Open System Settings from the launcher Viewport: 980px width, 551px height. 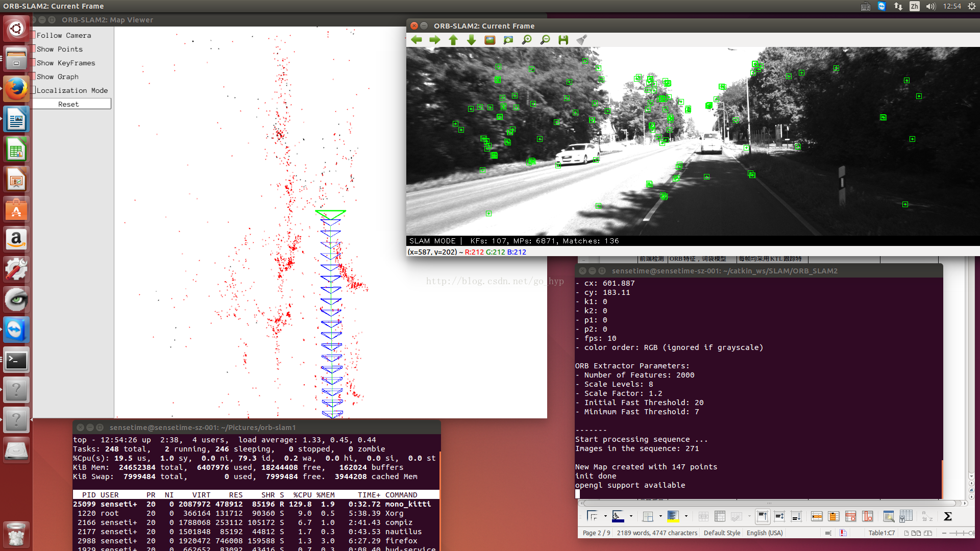coord(16,270)
